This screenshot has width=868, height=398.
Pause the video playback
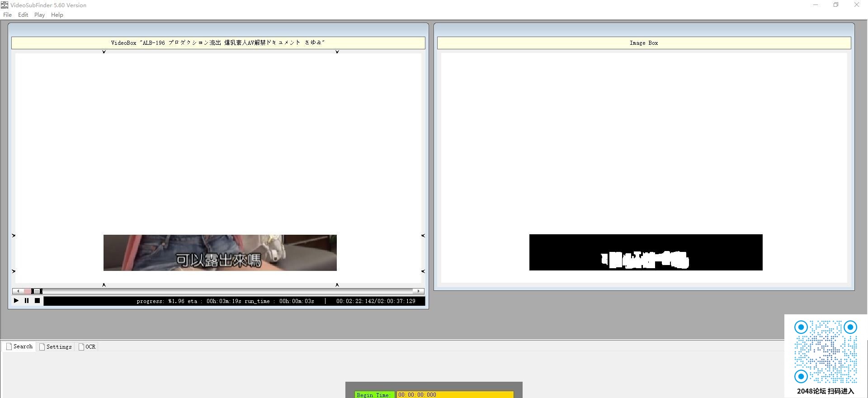tap(27, 301)
